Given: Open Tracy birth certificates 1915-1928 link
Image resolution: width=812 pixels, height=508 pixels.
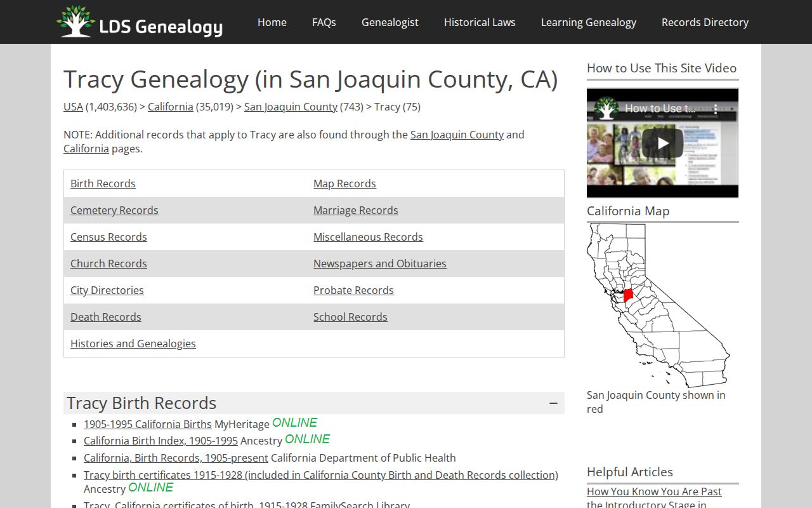Looking at the screenshot, I should 321,475.
